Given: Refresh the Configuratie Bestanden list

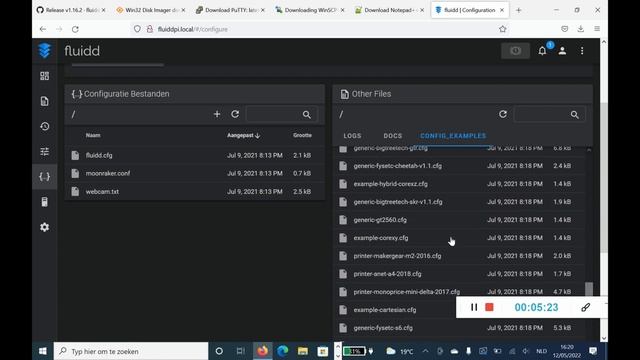Looking at the screenshot, I should click(x=235, y=114).
